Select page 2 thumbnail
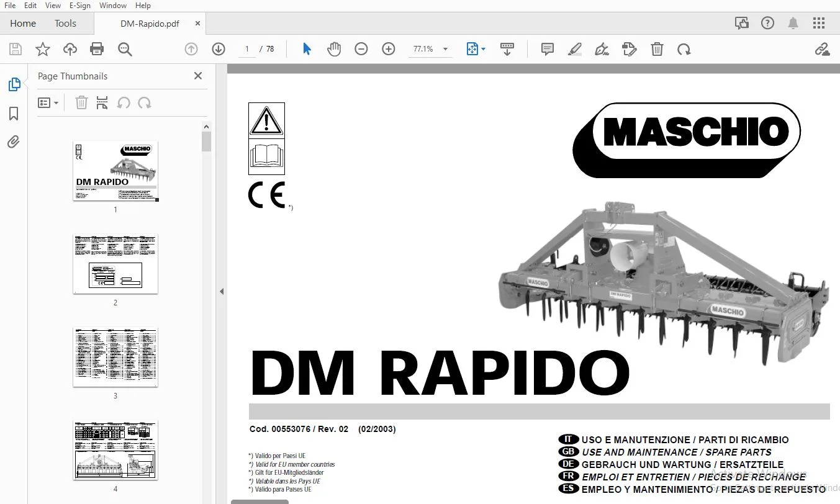This screenshot has height=504, width=840. (x=115, y=264)
